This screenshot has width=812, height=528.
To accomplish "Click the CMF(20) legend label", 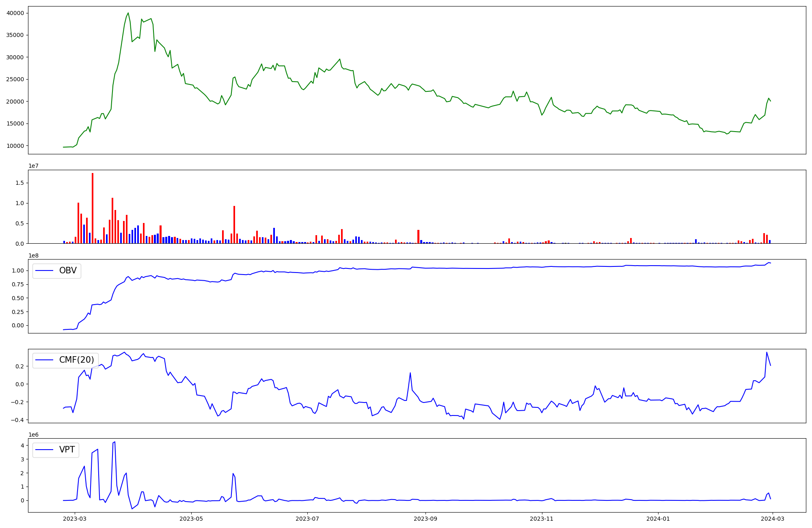I will (x=76, y=360).
